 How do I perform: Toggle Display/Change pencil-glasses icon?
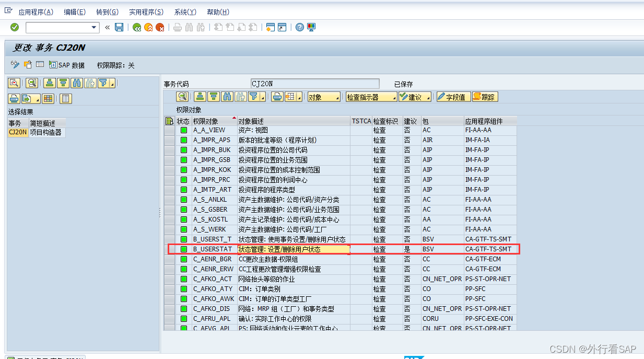(x=15, y=65)
